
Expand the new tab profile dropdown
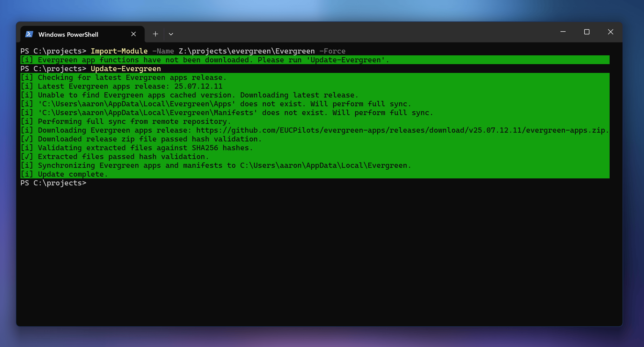[171, 34]
